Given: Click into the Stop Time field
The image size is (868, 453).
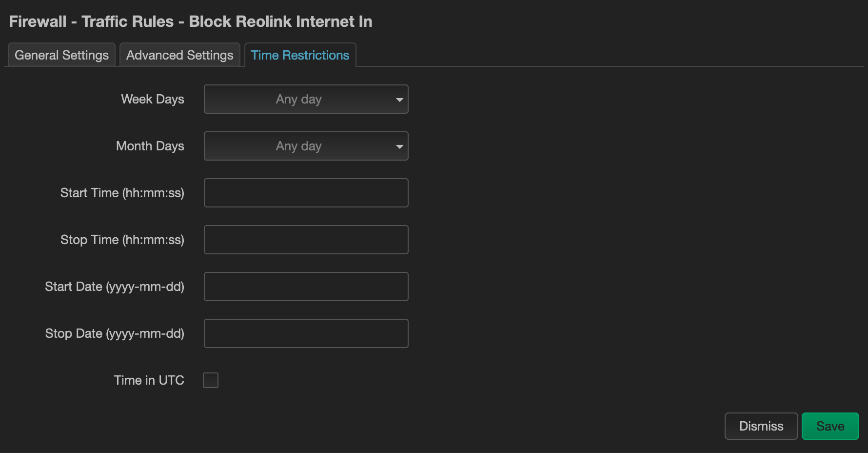Looking at the screenshot, I should click(x=306, y=240).
